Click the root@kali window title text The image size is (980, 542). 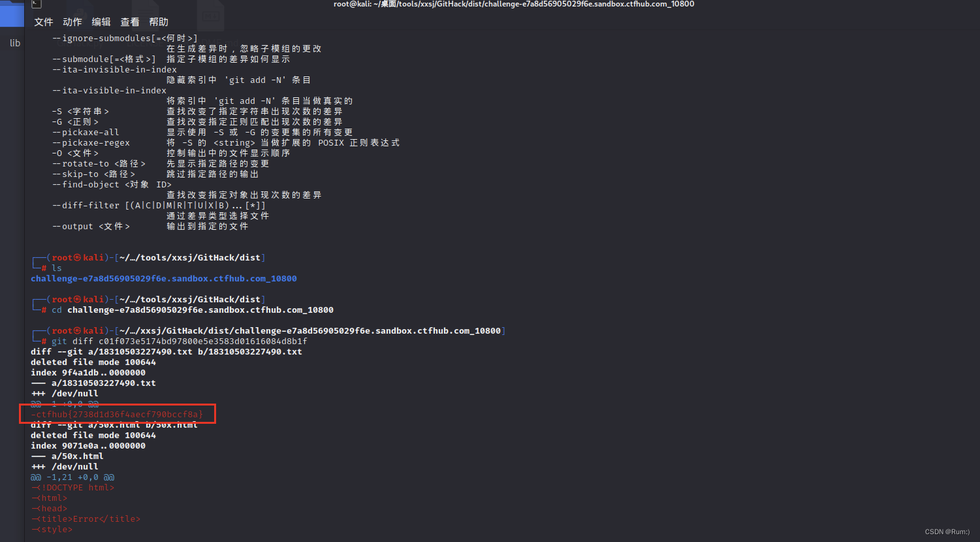pyautogui.click(x=514, y=4)
